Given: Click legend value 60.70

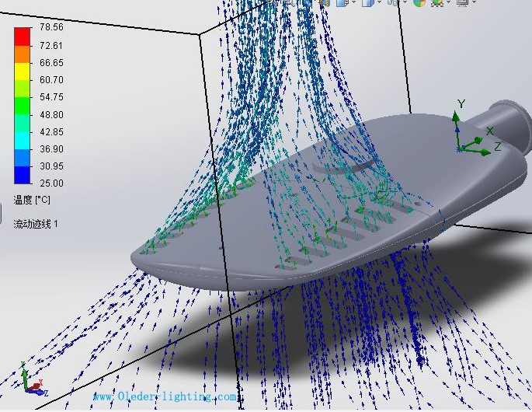Looking at the screenshot, I should click(x=51, y=80).
